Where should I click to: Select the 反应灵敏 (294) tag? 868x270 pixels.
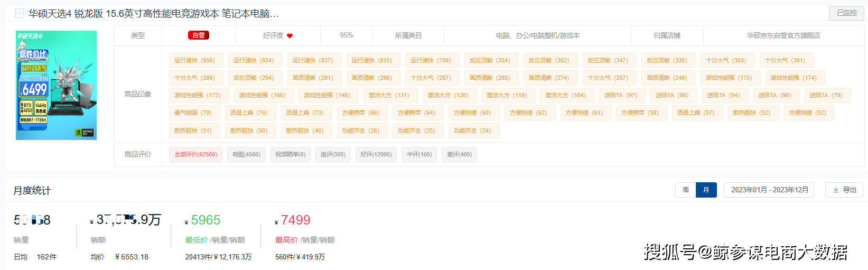(x=255, y=78)
